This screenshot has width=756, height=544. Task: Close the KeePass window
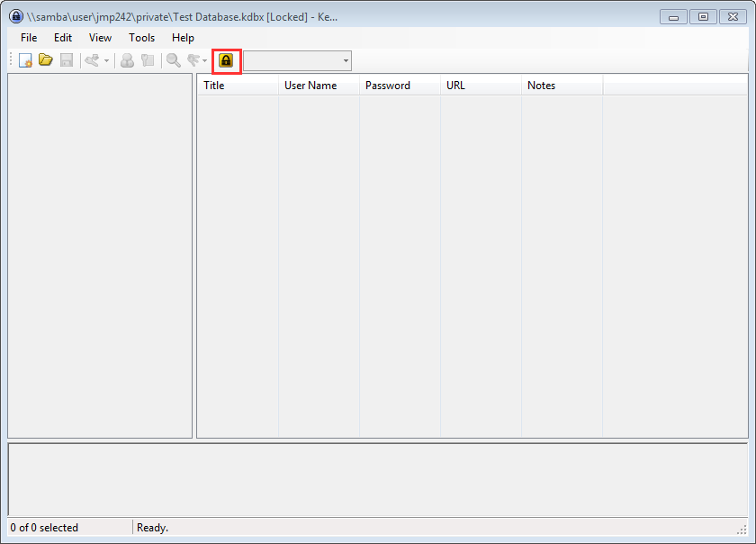coord(733,17)
